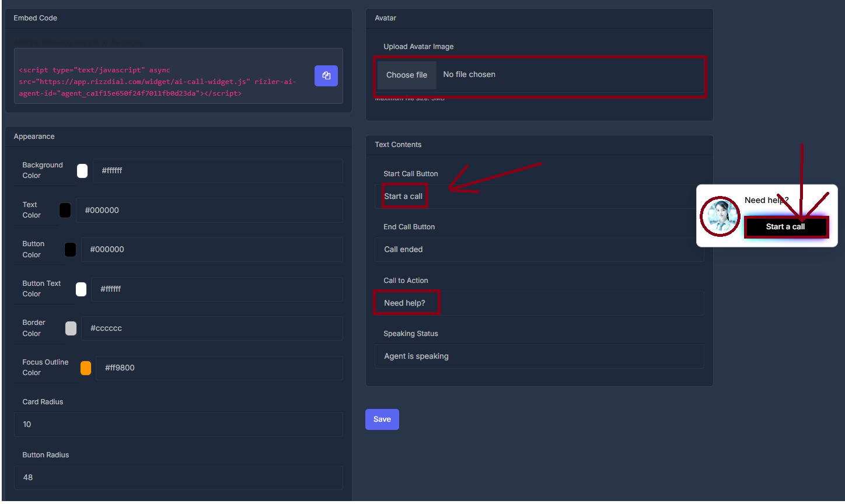Click the End Call Button label
The width and height of the screenshot is (845, 504).
coord(409,227)
